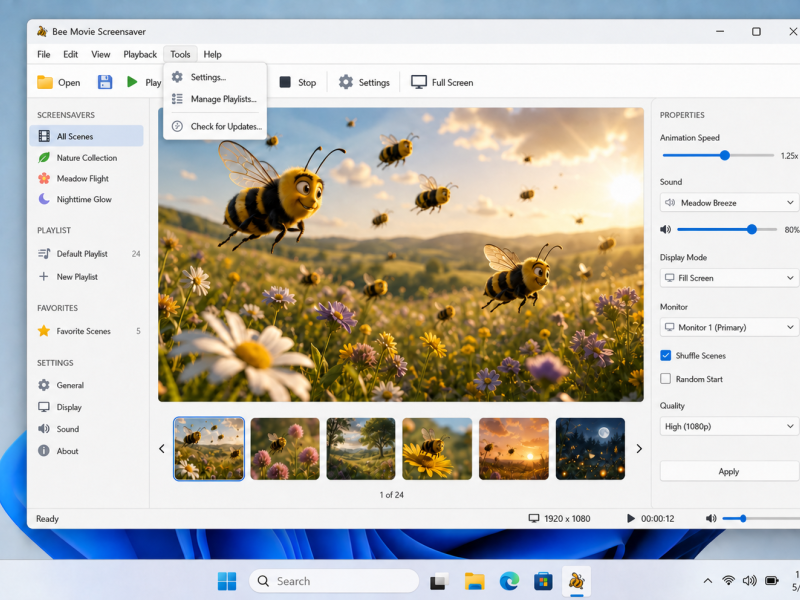Click the Nature Collection leaf icon
The image size is (800, 600).
pyautogui.click(x=44, y=158)
